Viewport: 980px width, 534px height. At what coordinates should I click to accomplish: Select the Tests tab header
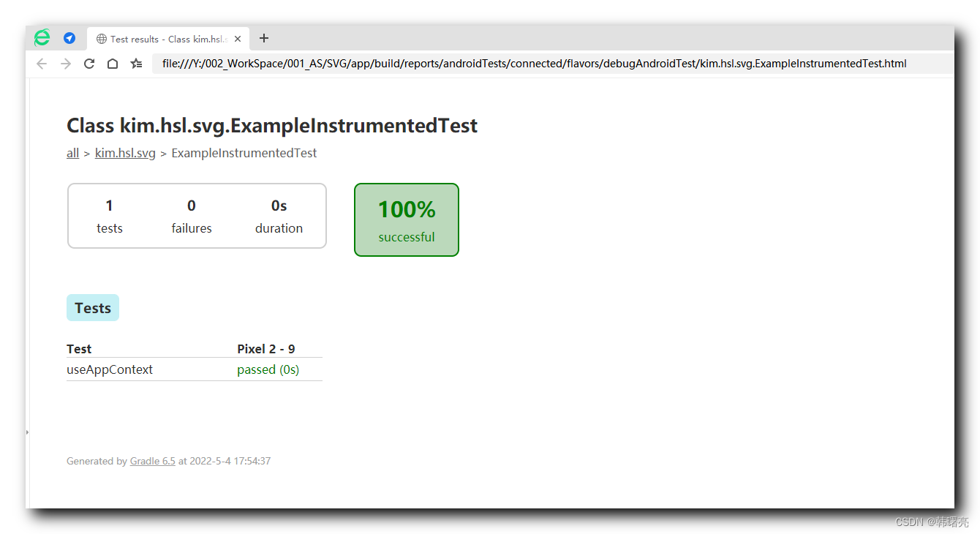coord(93,308)
